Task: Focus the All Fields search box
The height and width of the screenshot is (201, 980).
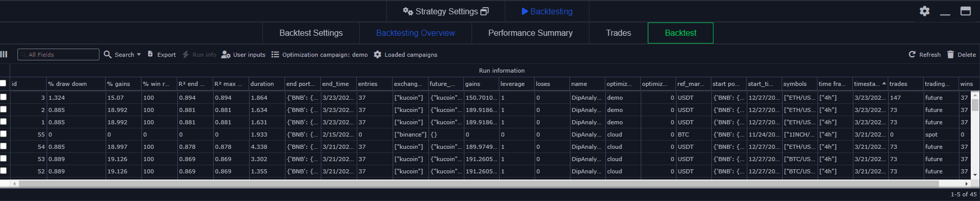Action: [58, 54]
